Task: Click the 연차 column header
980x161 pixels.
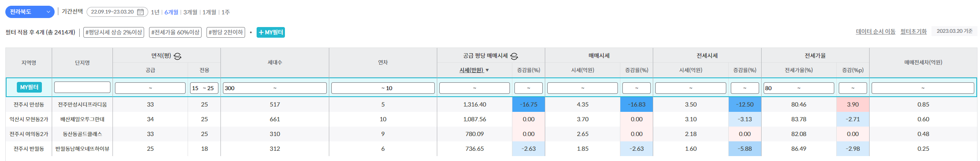Action: 383,63
